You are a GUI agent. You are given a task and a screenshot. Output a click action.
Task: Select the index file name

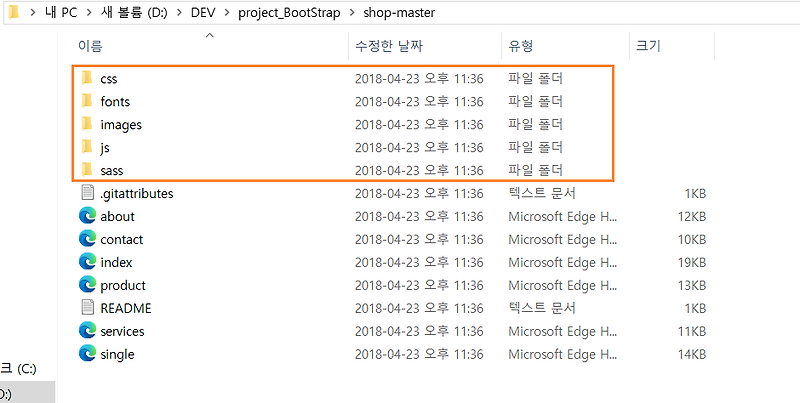tap(116, 262)
